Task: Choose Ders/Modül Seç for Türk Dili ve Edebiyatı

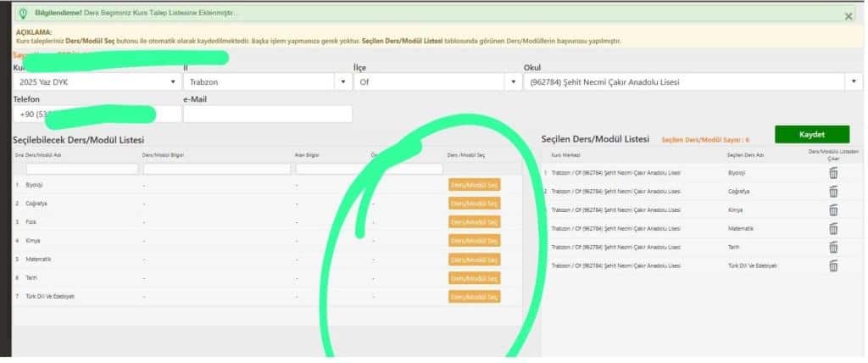Action: pos(474,297)
